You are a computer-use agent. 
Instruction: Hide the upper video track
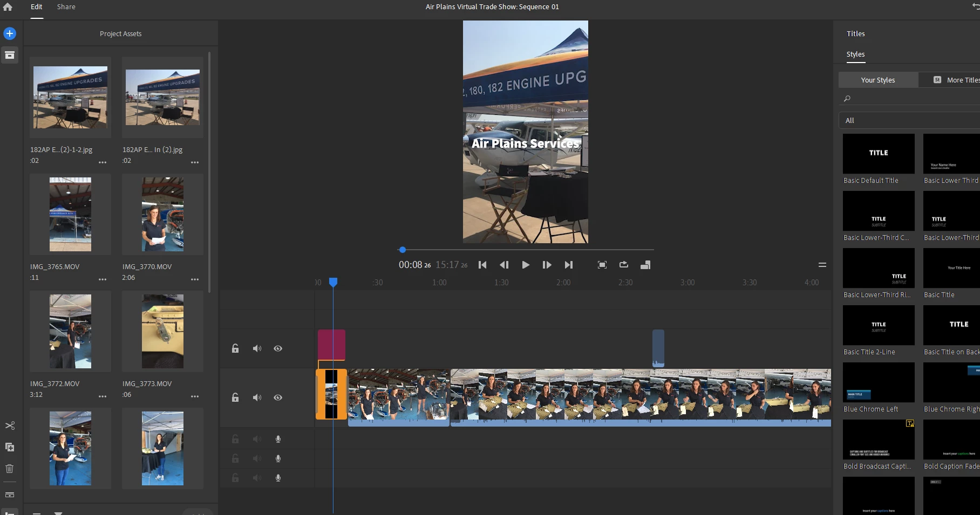[278, 348]
